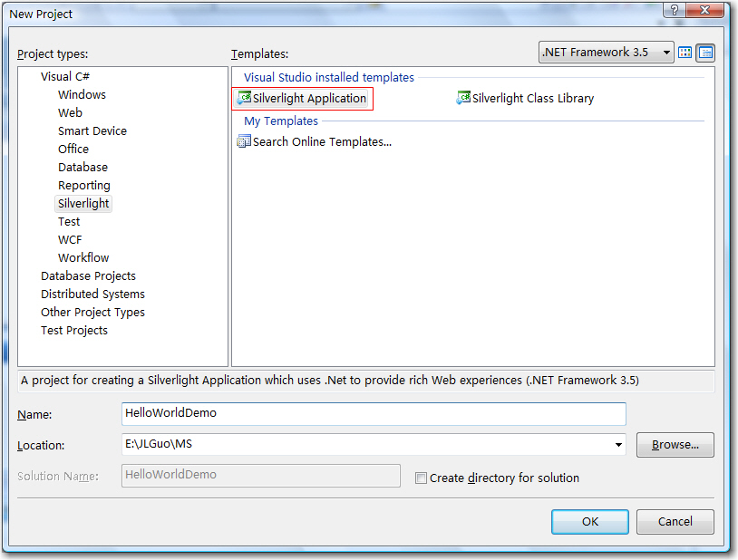Select the Smart Device project type

click(92, 130)
